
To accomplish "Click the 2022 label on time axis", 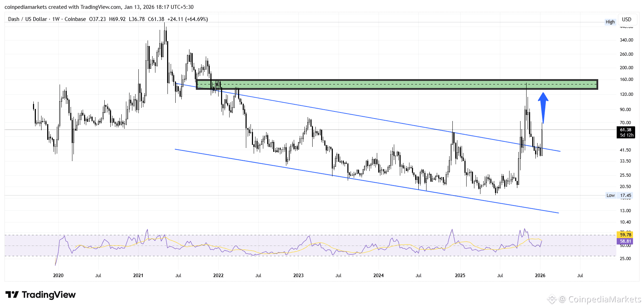I will coord(218,276).
